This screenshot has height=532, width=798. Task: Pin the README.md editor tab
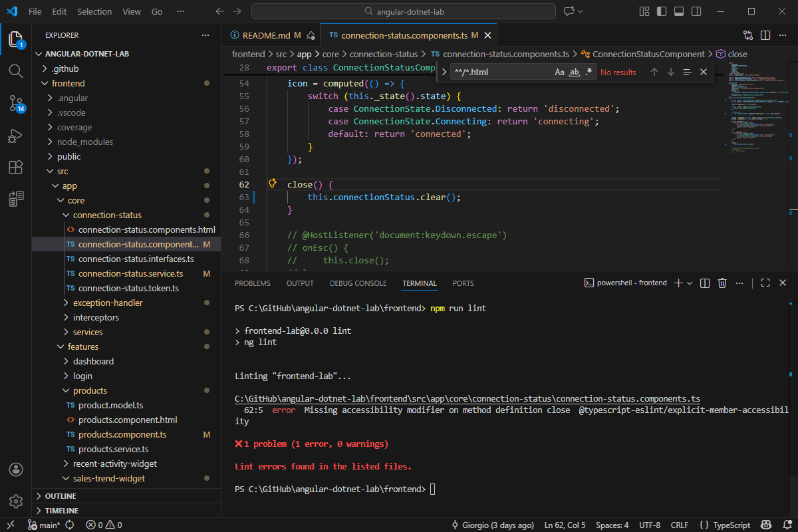pyautogui.click(x=310, y=35)
